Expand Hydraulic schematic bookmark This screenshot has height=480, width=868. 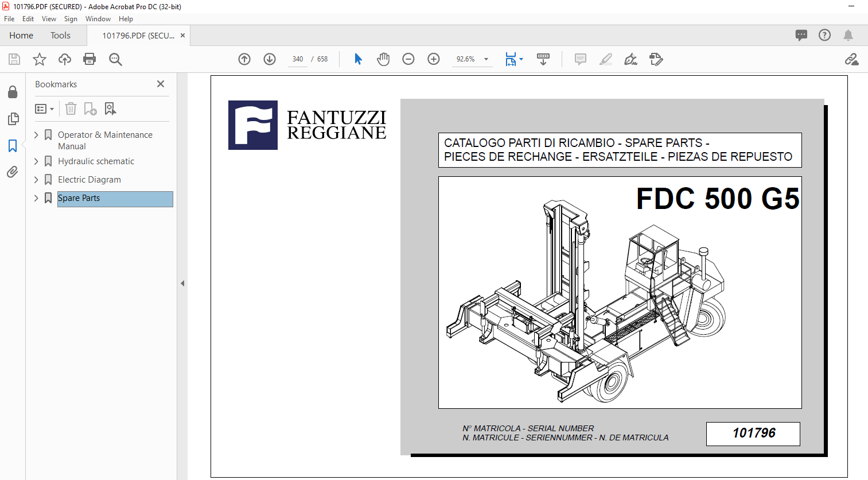pos(37,161)
